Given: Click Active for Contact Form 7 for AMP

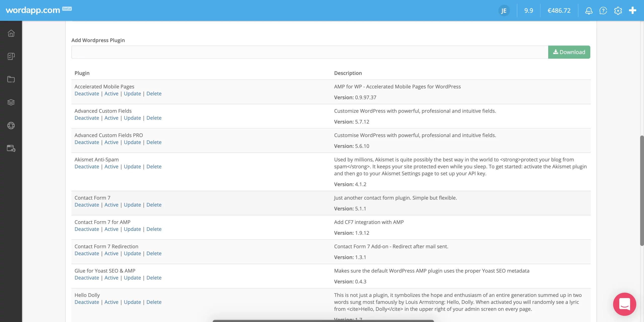Looking at the screenshot, I should pos(111,229).
